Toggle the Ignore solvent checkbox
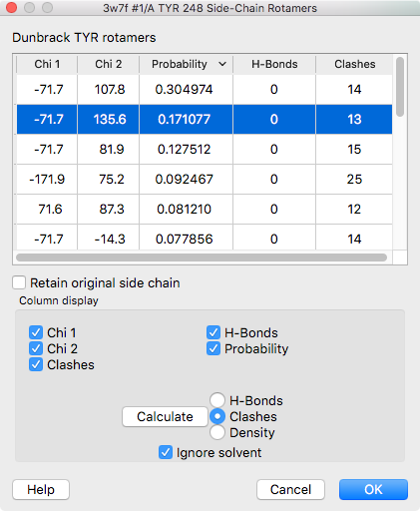The height and width of the screenshot is (511, 420). click(166, 452)
